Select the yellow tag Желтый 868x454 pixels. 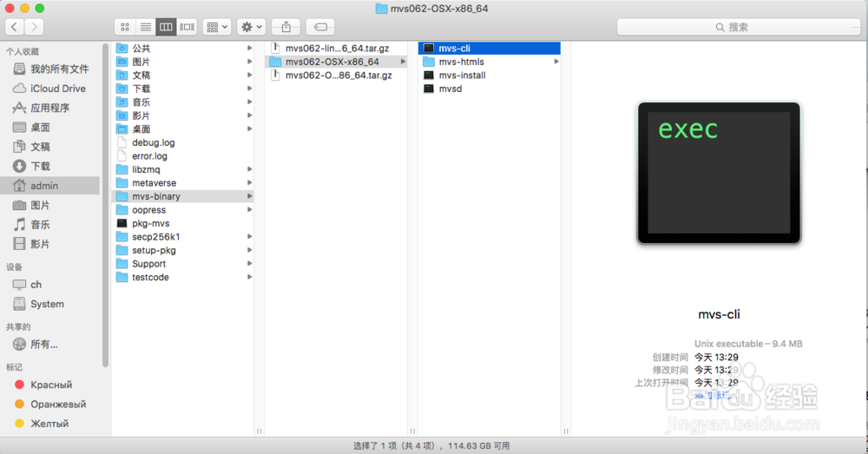50,423
